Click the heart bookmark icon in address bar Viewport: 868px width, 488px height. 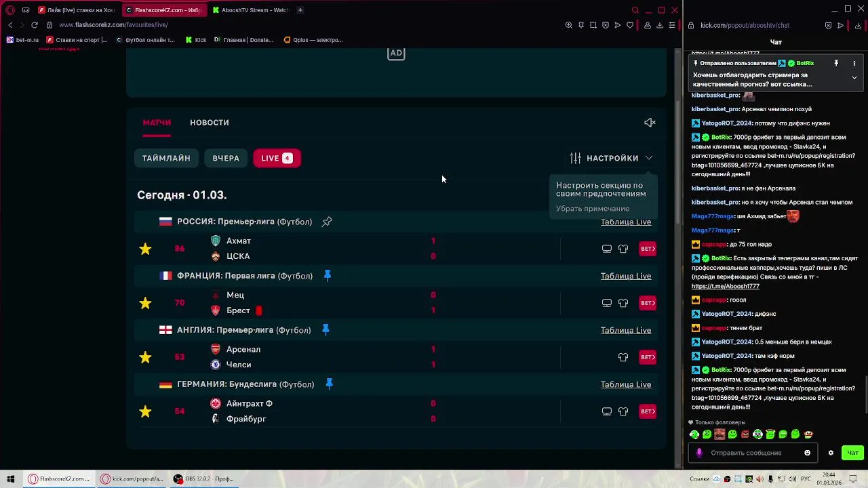(630, 25)
